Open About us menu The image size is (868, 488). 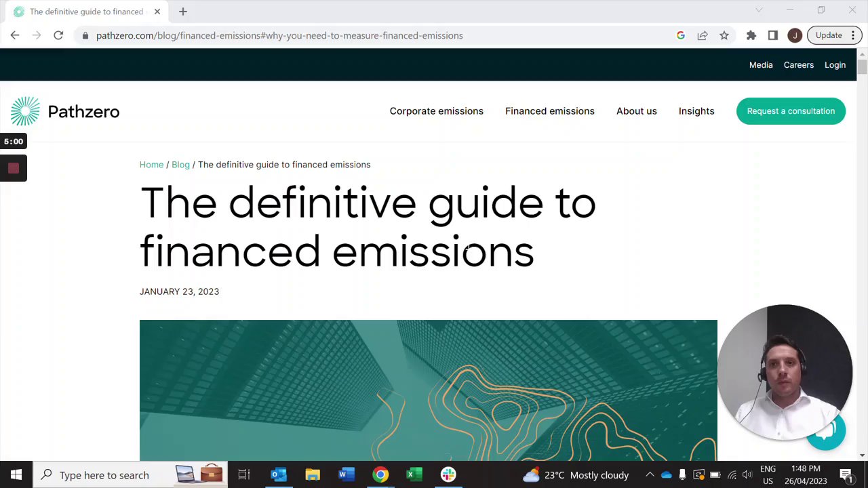637,111
